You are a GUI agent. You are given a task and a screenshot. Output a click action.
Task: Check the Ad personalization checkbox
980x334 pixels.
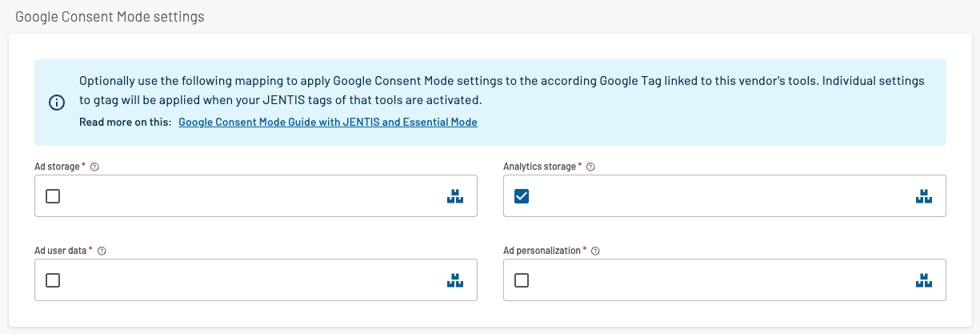(522, 280)
